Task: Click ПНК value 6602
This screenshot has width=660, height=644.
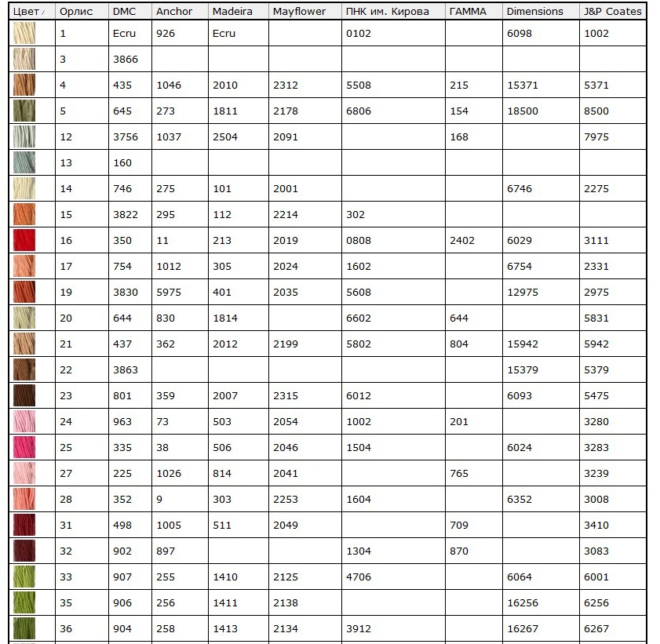Action: (x=359, y=318)
